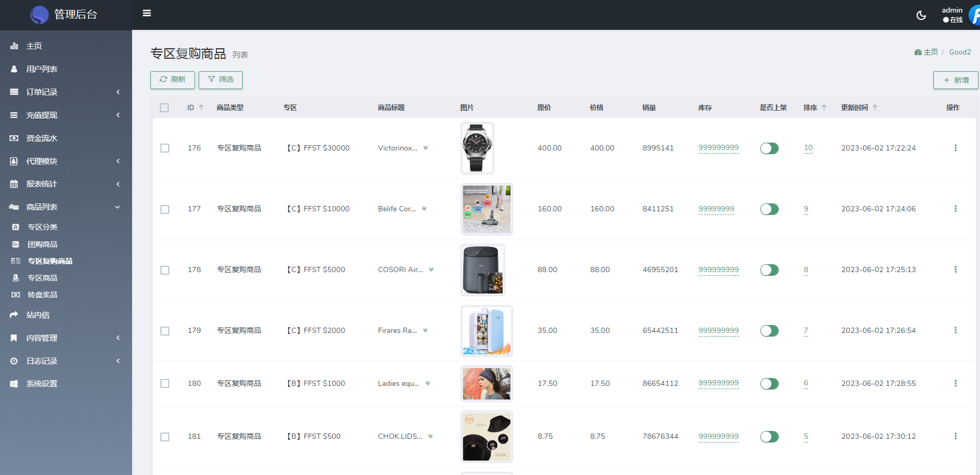
Task: Tick the select-all checkbox in the table header
Action: [164, 107]
